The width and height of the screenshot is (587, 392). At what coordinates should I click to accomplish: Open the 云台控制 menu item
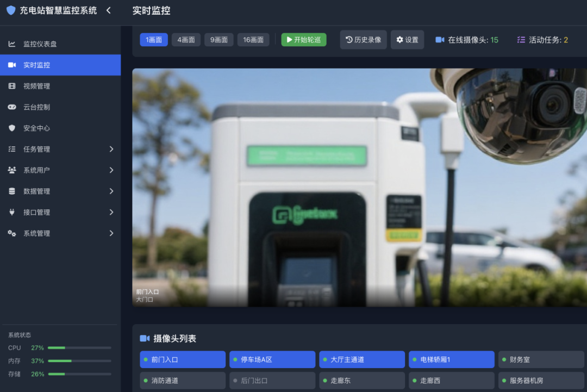pos(60,107)
